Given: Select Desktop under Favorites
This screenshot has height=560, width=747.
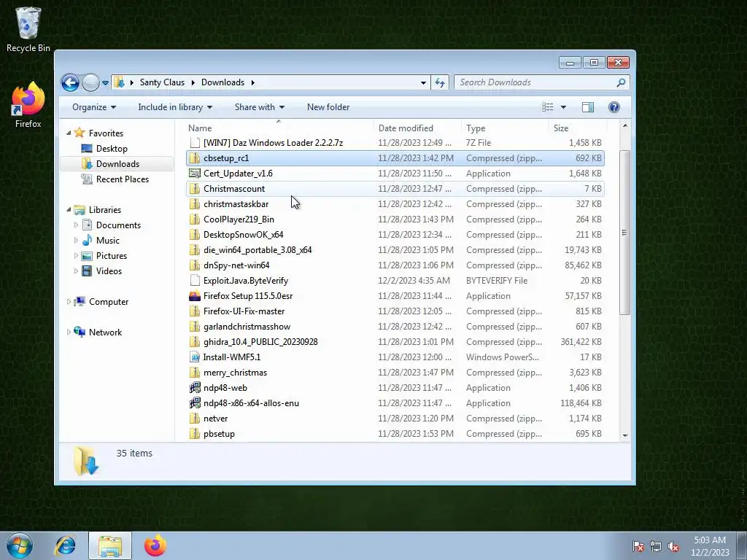Looking at the screenshot, I should click(x=112, y=149).
